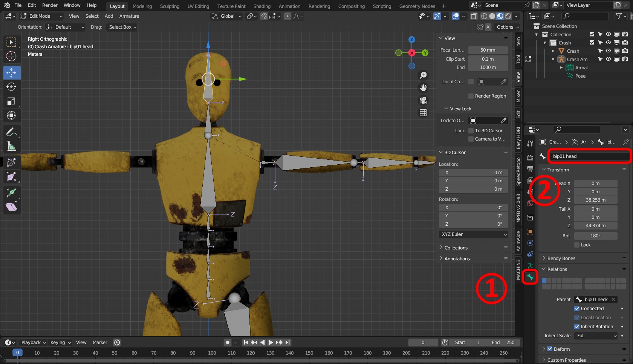This screenshot has width=633, height=364.
Task: Open the Object properties tab
Action: [530, 232]
